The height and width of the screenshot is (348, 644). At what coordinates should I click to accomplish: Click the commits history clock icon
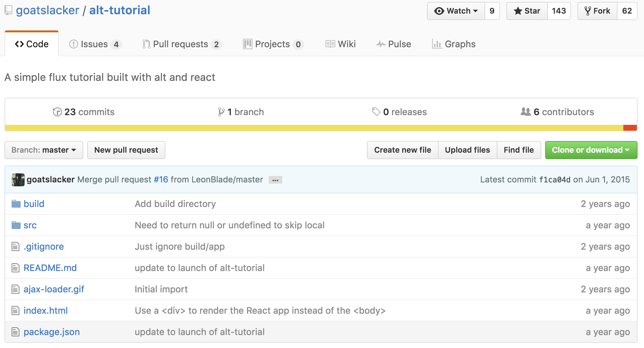point(57,112)
